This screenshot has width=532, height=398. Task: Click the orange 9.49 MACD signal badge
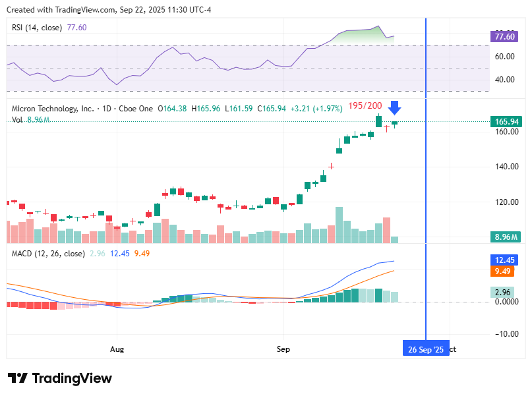pyautogui.click(x=503, y=271)
